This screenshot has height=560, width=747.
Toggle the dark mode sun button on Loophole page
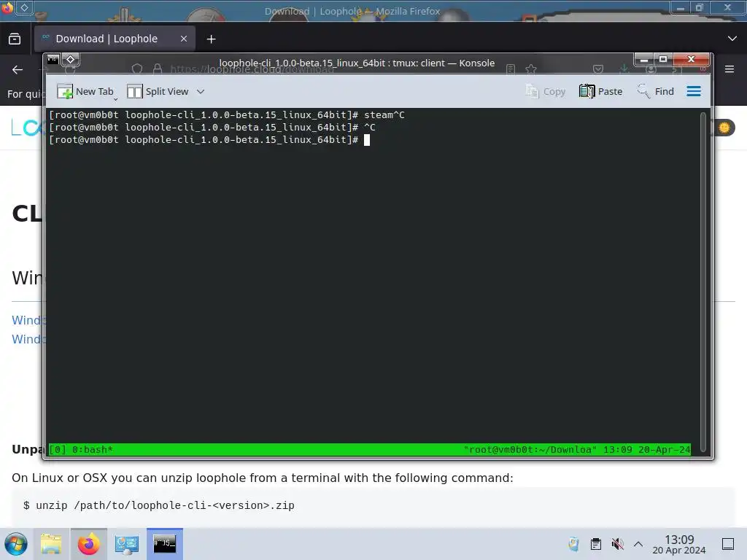[x=724, y=128]
